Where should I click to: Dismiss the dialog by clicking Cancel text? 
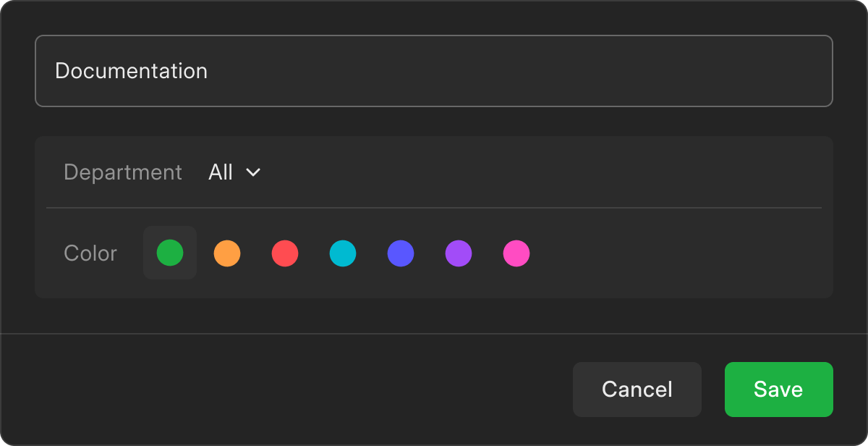coord(637,390)
